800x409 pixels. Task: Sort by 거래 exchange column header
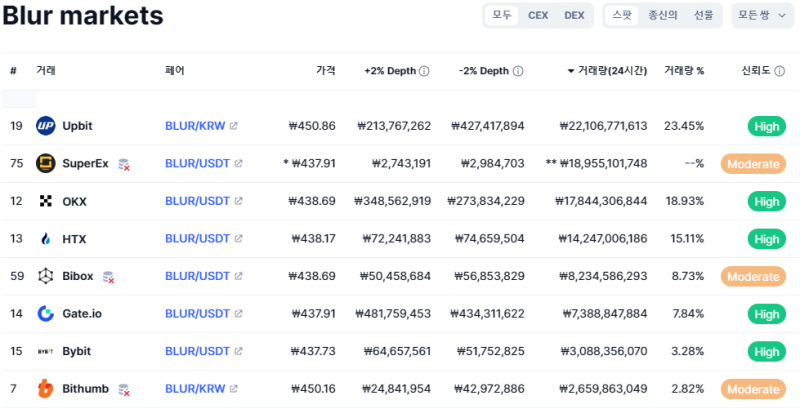point(45,71)
